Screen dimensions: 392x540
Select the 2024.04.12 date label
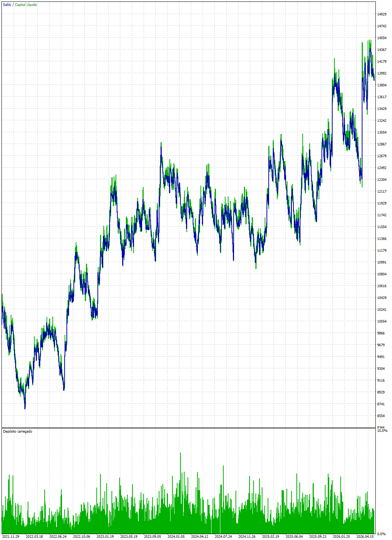(x=200, y=537)
